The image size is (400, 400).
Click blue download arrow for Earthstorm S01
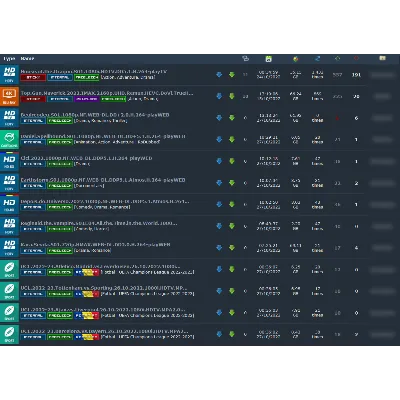point(219,183)
